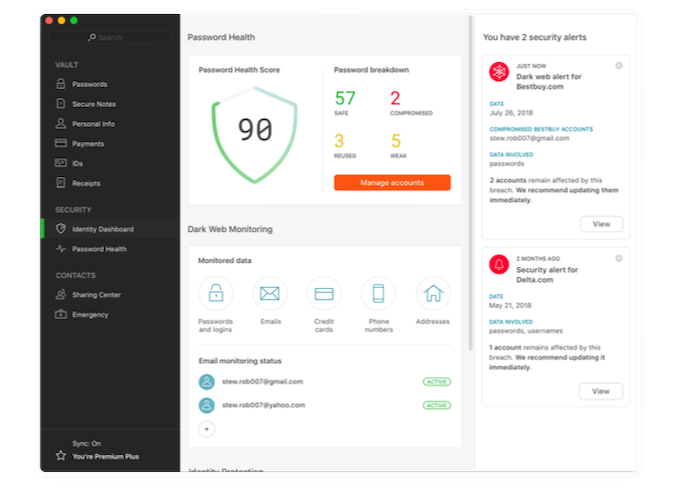
Task: Click the 3 reused passwords count
Action: 339,140
